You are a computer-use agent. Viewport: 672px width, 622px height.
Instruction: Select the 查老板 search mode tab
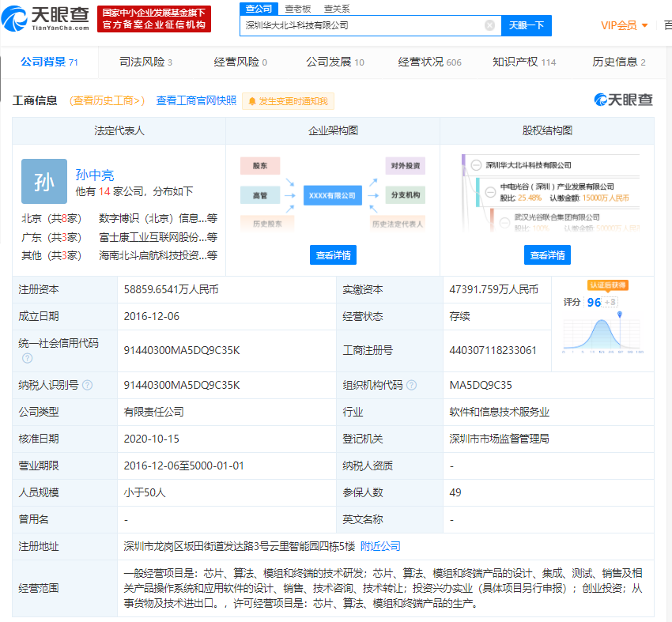(298, 9)
